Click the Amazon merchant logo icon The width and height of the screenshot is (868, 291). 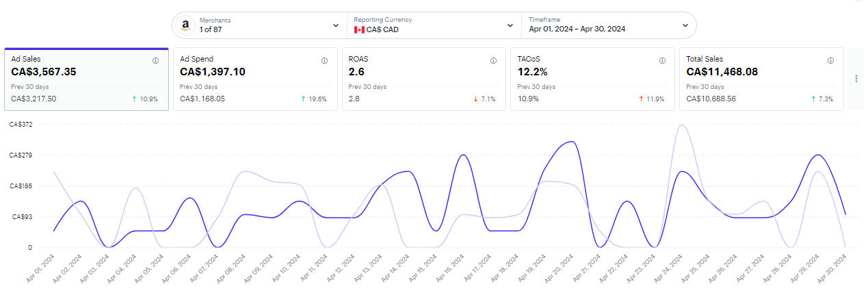coord(185,25)
